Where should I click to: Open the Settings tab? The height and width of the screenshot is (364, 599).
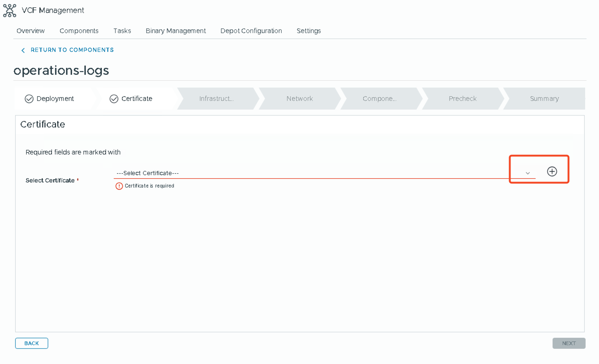tap(309, 31)
